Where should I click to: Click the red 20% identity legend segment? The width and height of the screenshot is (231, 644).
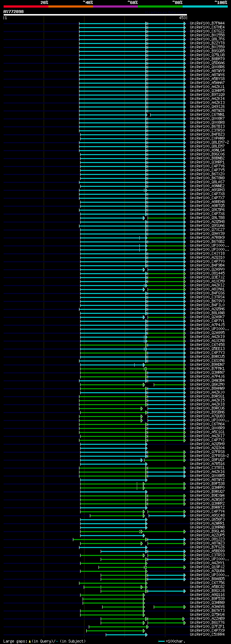tap(26, 6)
